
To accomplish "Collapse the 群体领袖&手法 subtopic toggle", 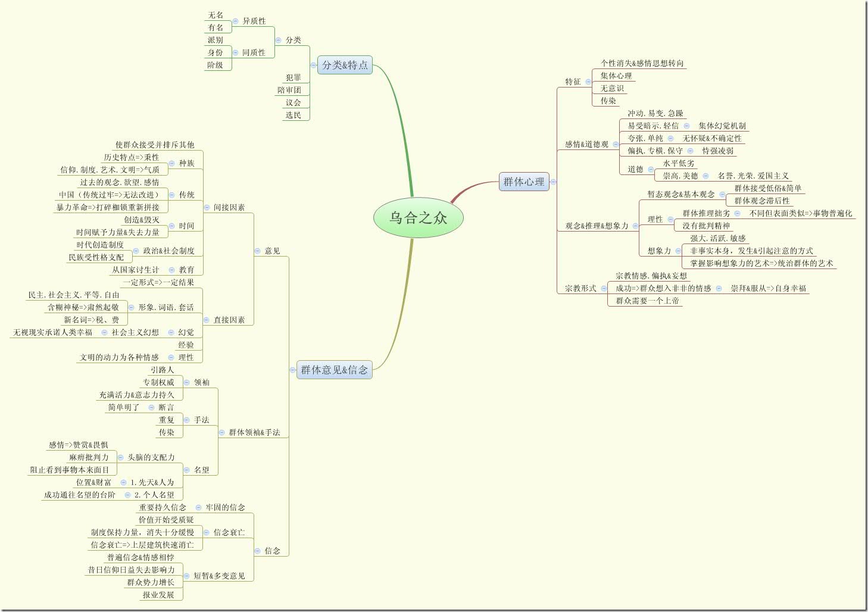I will [221, 432].
